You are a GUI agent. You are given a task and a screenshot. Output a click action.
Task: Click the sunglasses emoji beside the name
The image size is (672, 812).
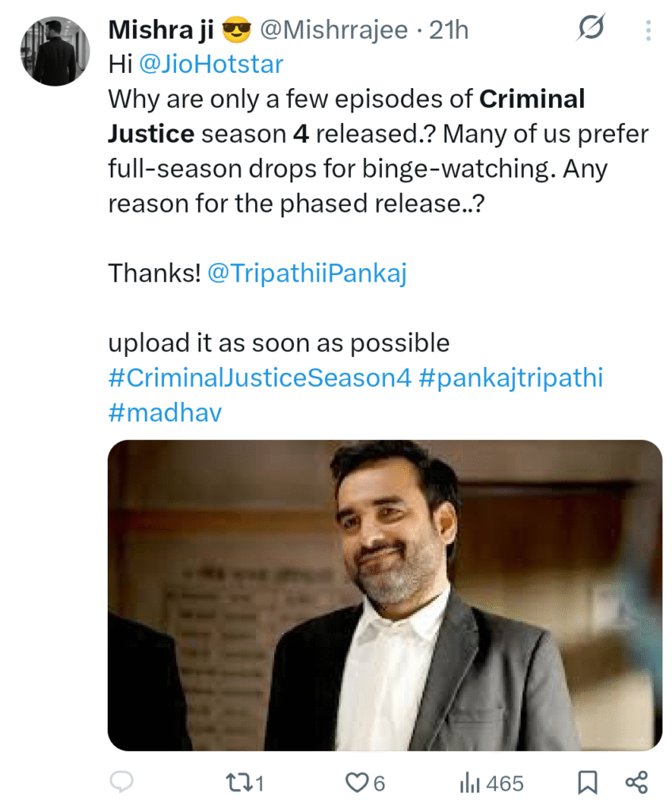click(x=235, y=30)
